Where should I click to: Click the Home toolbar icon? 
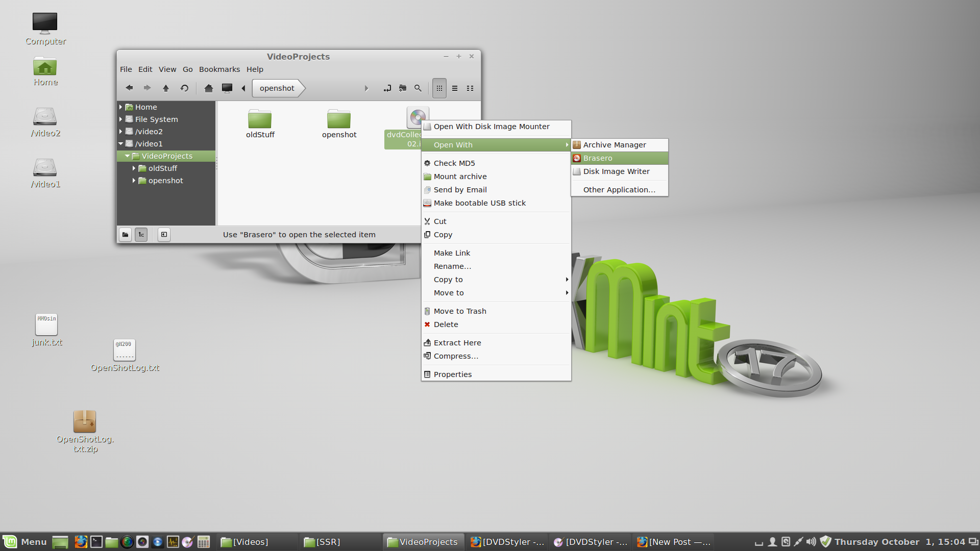tap(208, 88)
